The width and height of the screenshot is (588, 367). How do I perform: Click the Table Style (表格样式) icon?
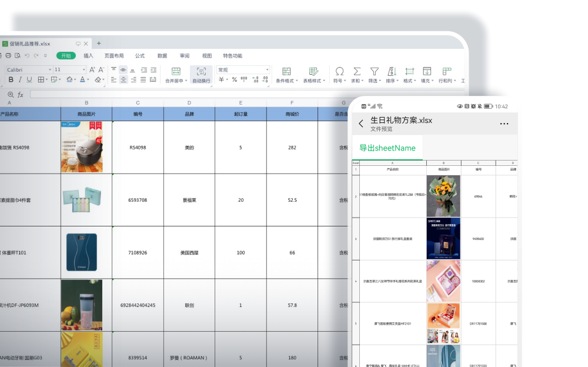click(x=313, y=71)
